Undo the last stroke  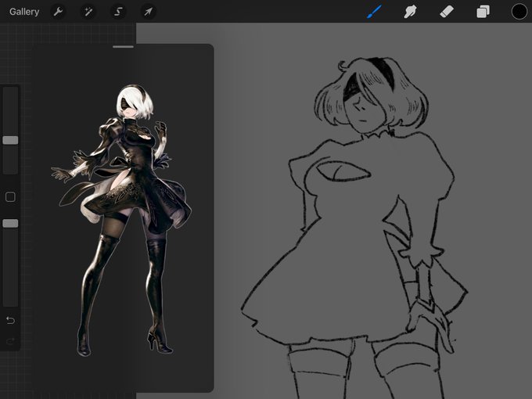tap(10, 320)
